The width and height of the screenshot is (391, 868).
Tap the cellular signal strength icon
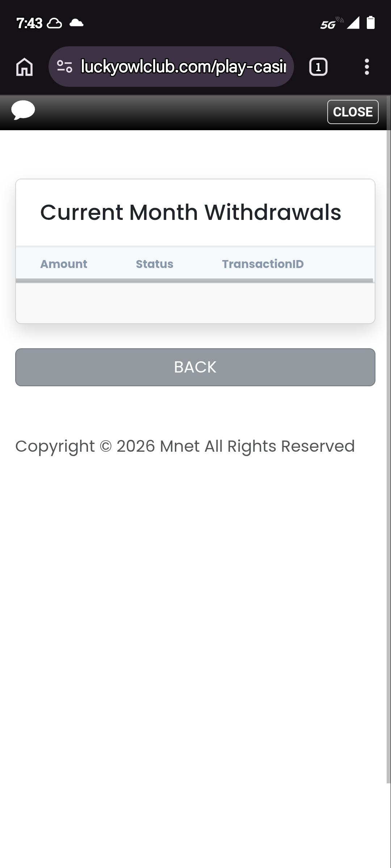[x=353, y=23]
